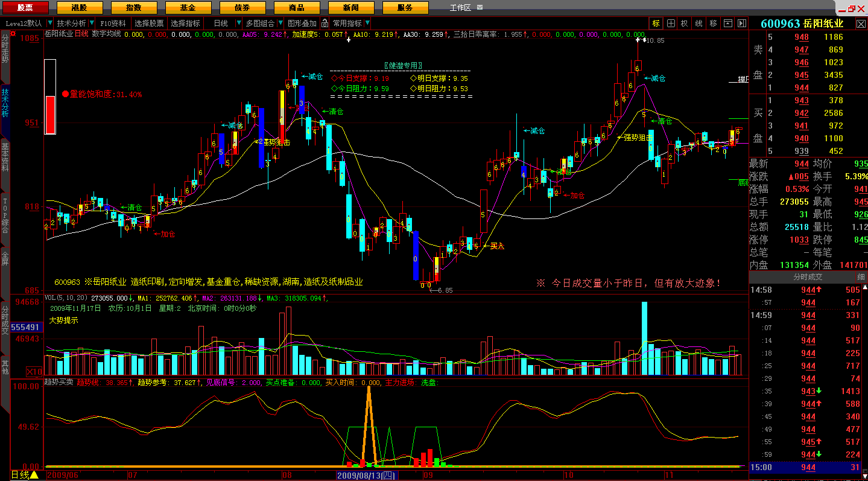Click the 服务 service button
This screenshot has height=481, width=868.
405,8
